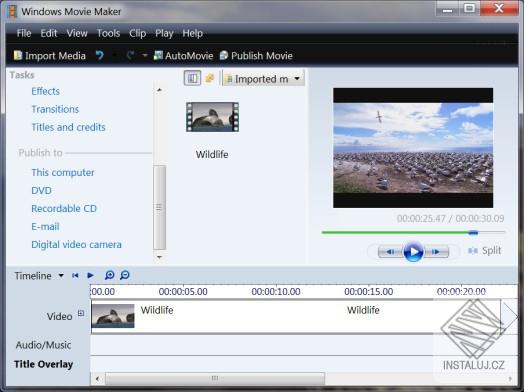Screen dimensions: 524x392
Task: Open the Transitions link
Action: pyautogui.click(x=55, y=109)
